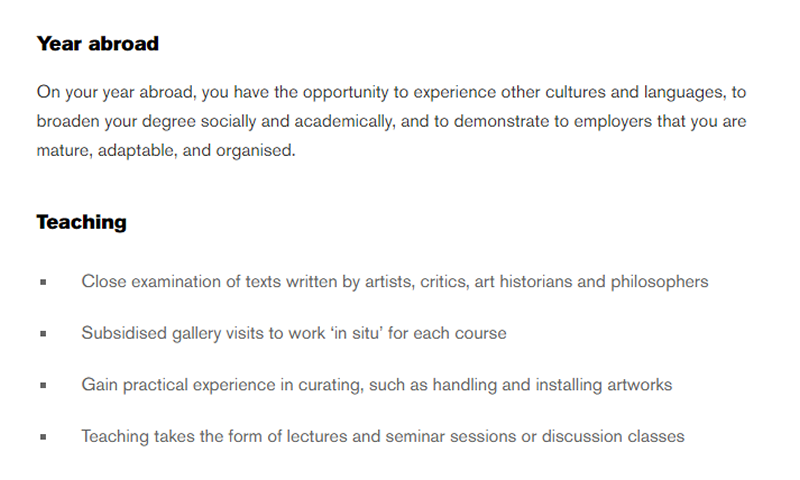Click the 'Teaching' heading

(82, 223)
